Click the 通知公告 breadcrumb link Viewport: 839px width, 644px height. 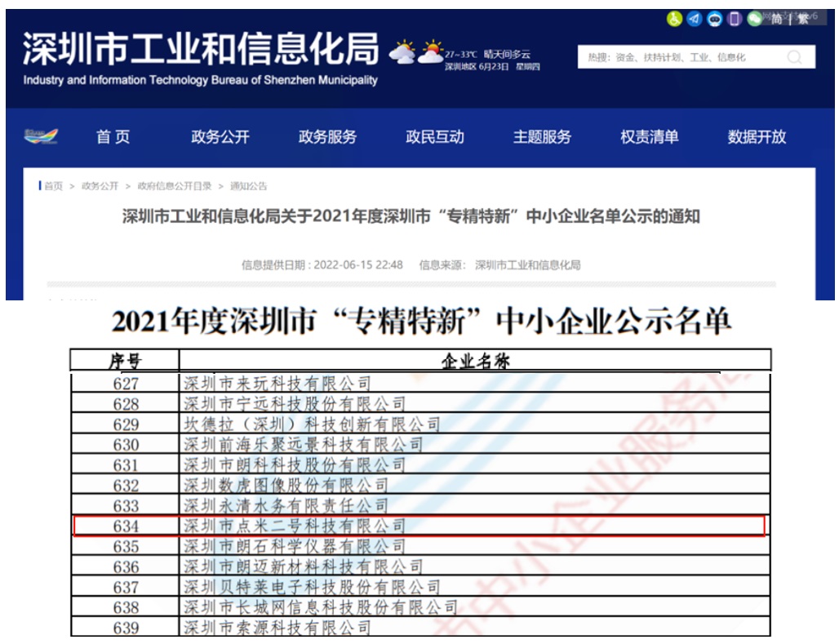[x=248, y=186]
